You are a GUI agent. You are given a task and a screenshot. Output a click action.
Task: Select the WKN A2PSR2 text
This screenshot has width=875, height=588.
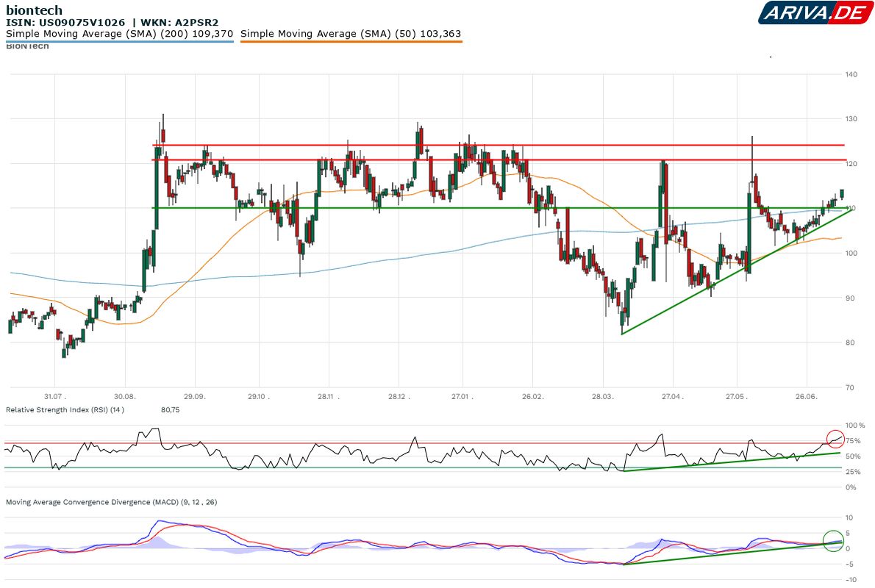pos(179,22)
